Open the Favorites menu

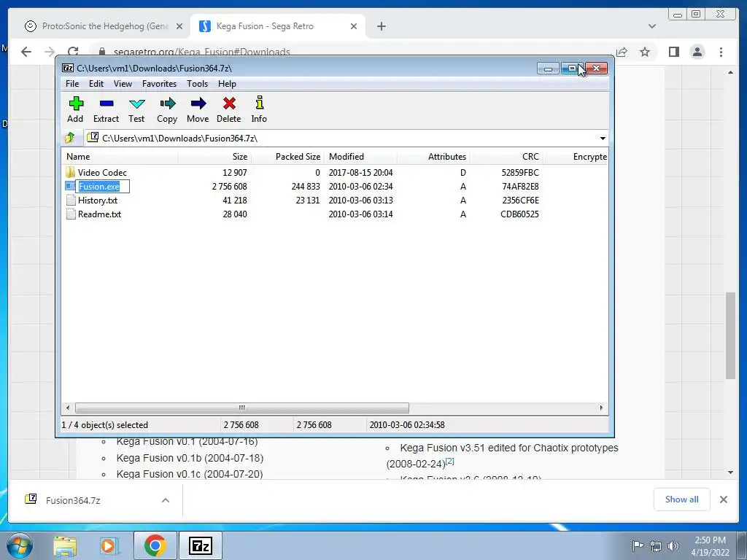tap(159, 84)
